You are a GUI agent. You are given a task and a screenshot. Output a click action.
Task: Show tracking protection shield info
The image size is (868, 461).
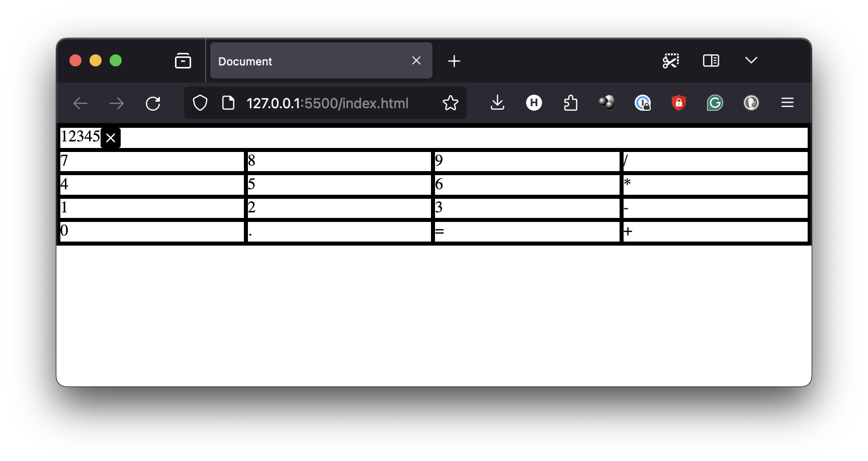coord(200,103)
